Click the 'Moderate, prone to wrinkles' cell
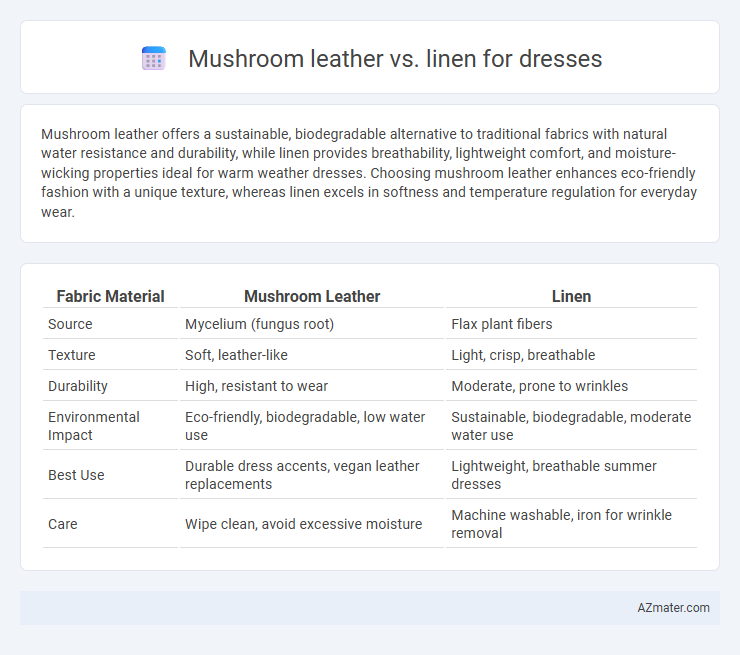 pyautogui.click(x=539, y=386)
